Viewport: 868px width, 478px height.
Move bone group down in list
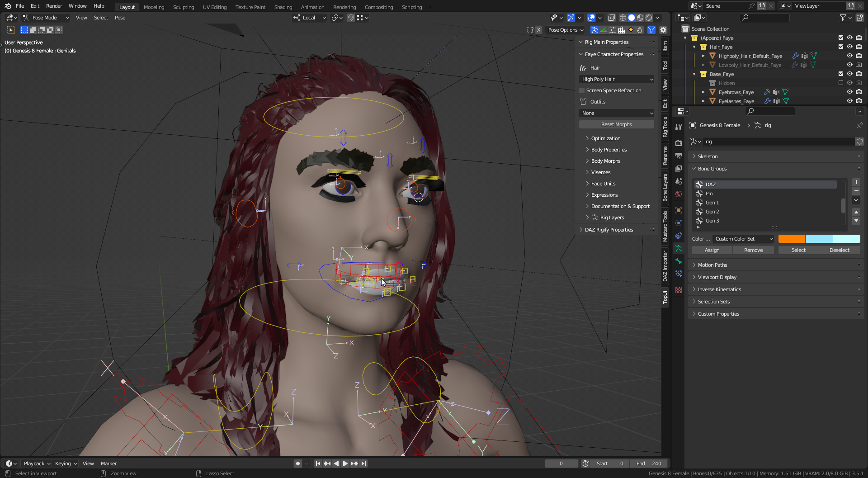click(856, 221)
